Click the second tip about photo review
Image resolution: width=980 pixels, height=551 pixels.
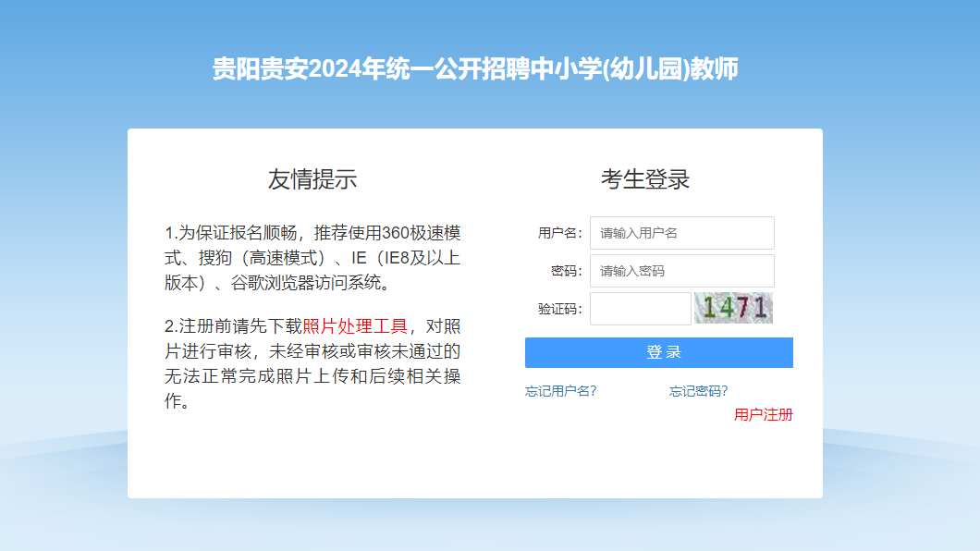click(x=312, y=363)
